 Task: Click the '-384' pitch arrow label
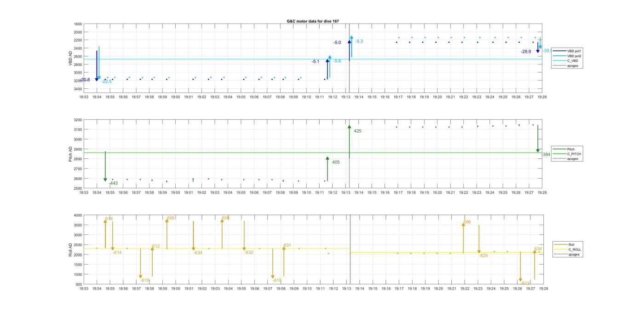(x=546, y=155)
